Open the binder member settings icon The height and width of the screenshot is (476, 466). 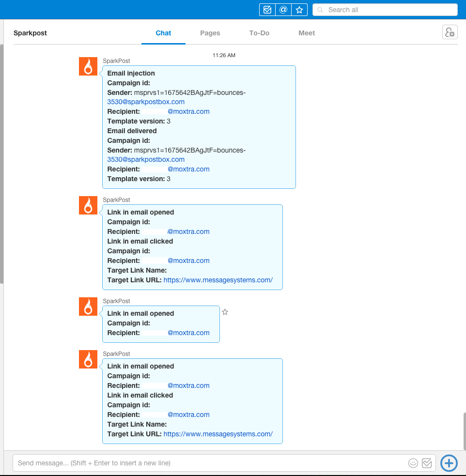pyautogui.click(x=450, y=32)
